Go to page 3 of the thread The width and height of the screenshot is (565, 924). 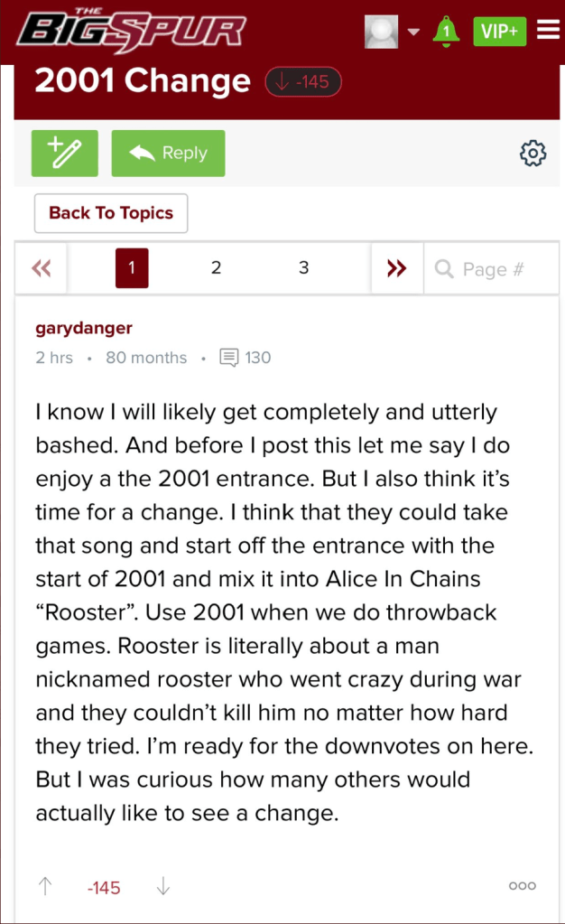(304, 268)
